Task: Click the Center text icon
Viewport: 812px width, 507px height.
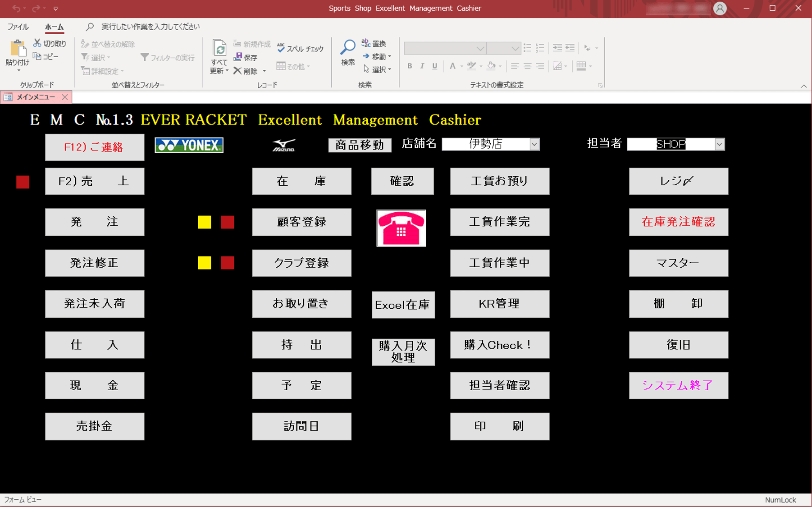Action: click(x=527, y=66)
